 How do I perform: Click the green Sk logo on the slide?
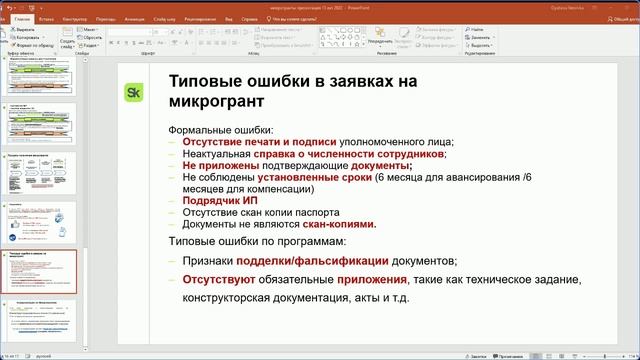click(x=134, y=93)
